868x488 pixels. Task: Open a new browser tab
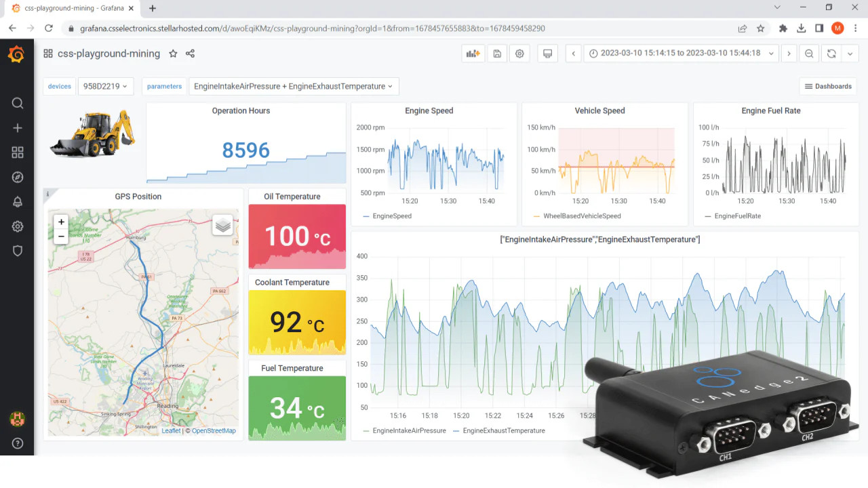click(153, 9)
